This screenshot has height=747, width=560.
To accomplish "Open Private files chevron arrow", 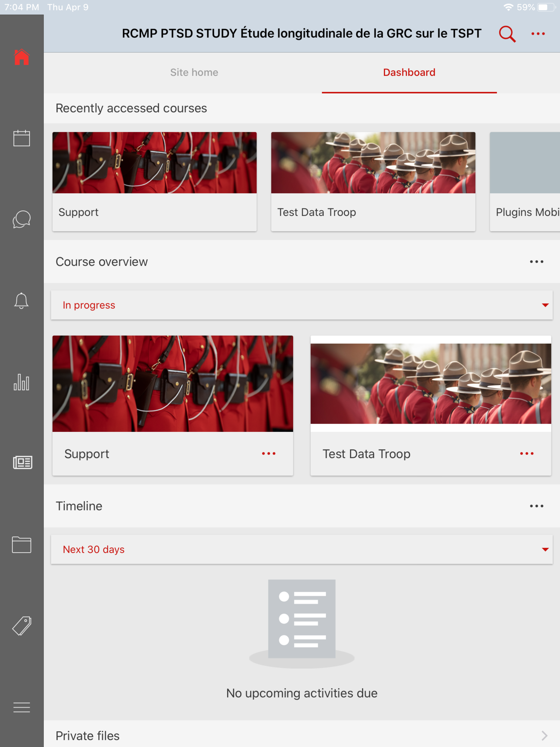I will coord(544,736).
